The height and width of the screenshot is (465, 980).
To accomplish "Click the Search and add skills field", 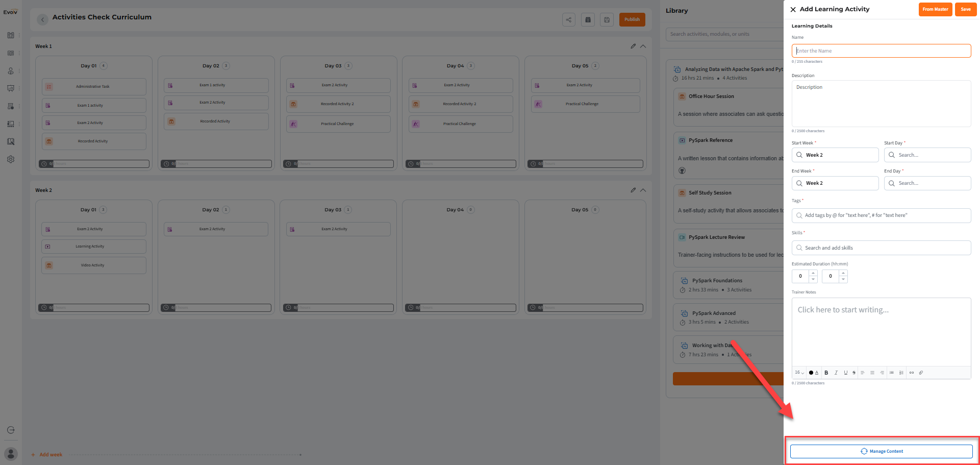I will click(x=881, y=248).
